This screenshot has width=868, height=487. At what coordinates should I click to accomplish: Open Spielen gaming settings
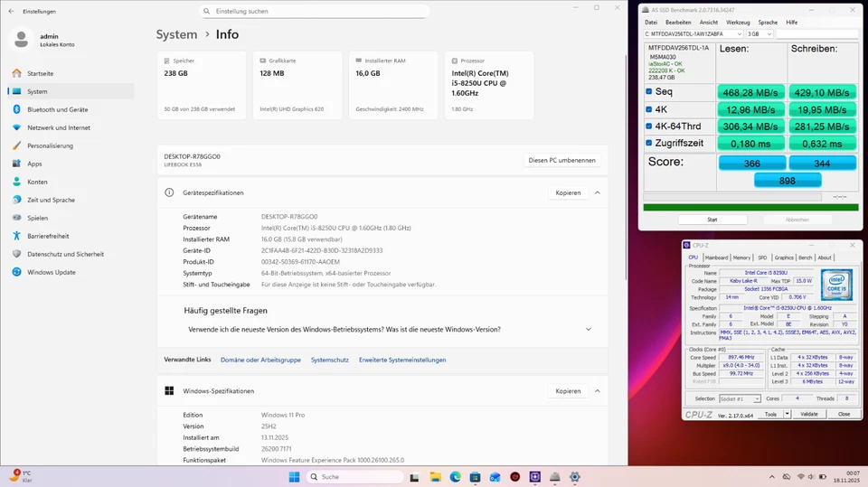pos(71,218)
